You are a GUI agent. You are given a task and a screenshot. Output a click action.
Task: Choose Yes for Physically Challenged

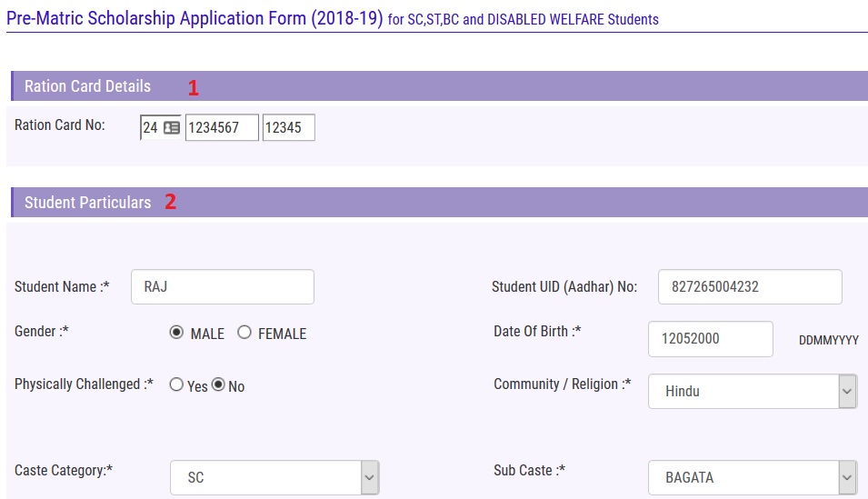point(176,384)
